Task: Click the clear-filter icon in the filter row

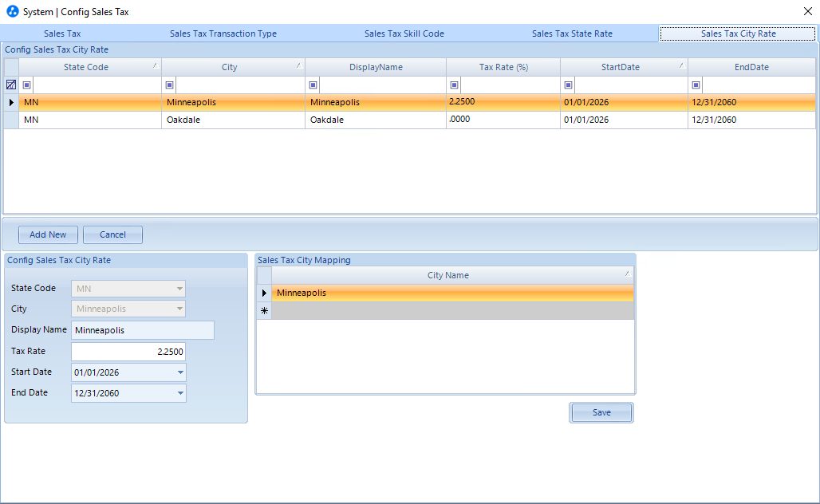Action: click(11, 85)
